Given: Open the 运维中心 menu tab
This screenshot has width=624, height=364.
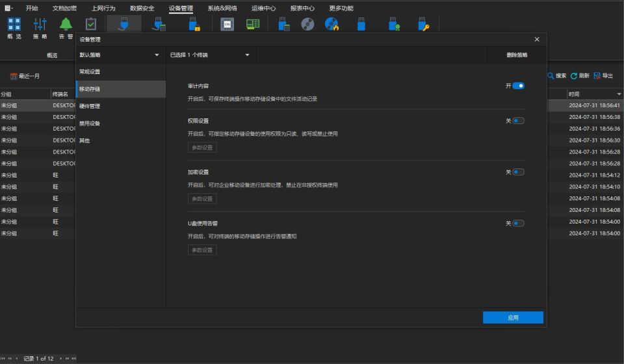Looking at the screenshot, I should (x=263, y=8).
